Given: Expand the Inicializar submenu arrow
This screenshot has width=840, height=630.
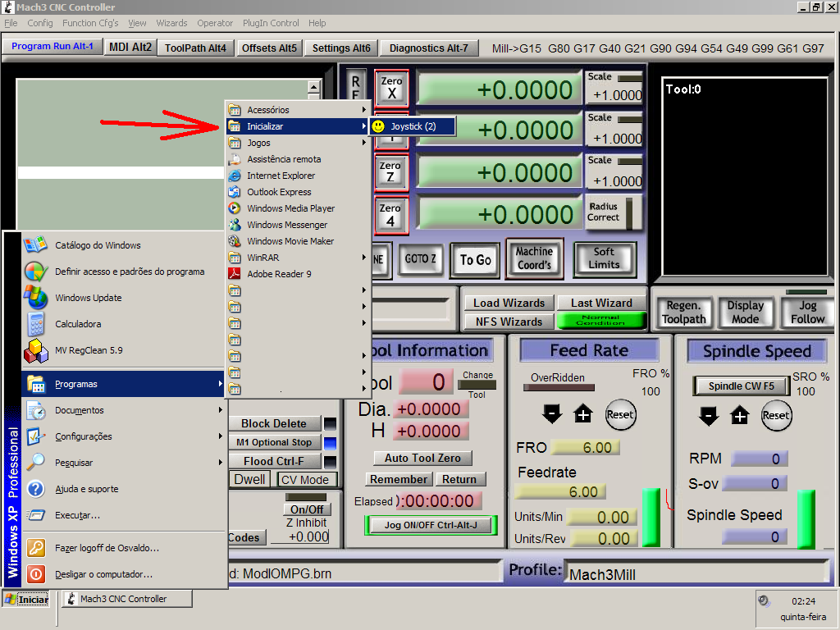Looking at the screenshot, I should [x=363, y=126].
